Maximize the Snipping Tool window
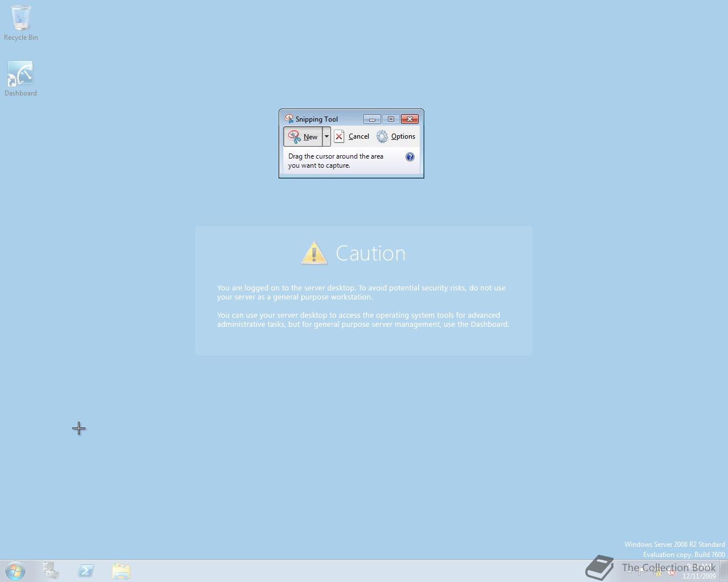 391,119
